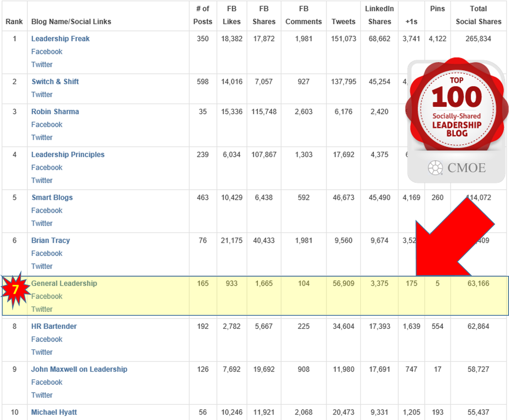Click the FB Comments column header
Screen dimensions: 509x420
(304, 15)
